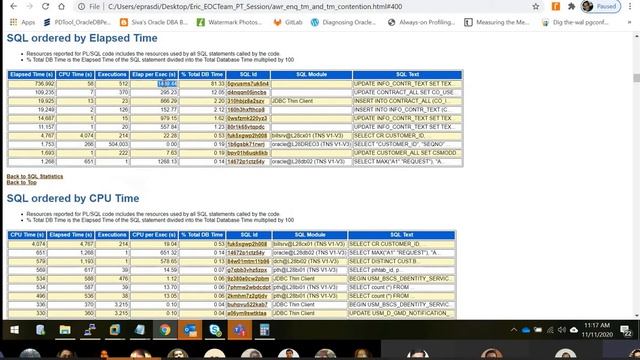This screenshot has width=640, height=360.
Task: Click the browser forward arrow
Action: pyautogui.click(x=29, y=6)
